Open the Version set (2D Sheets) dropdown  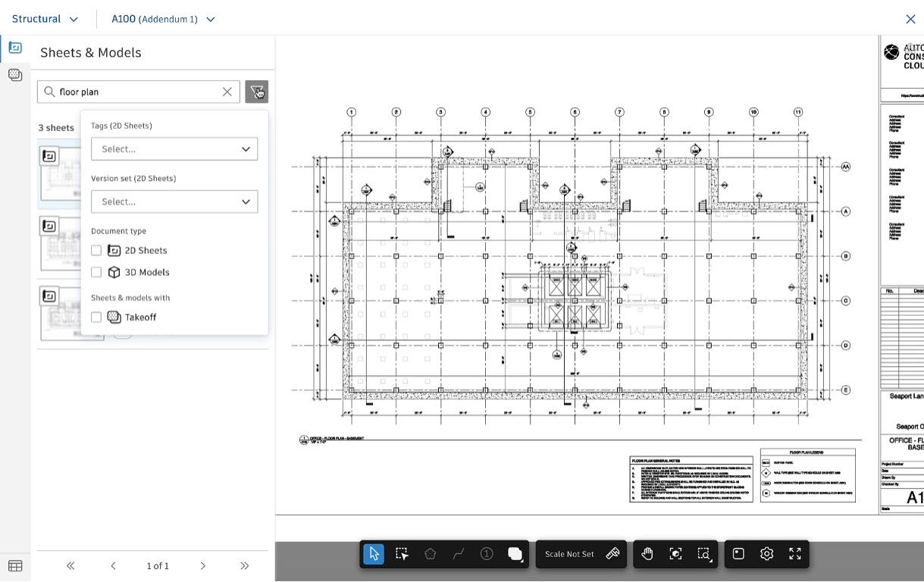click(x=174, y=202)
